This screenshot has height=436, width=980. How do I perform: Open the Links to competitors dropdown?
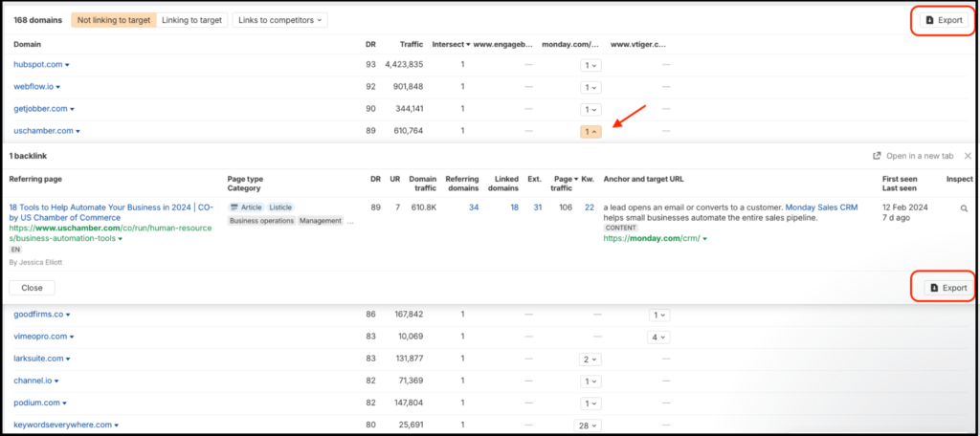pos(280,20)
